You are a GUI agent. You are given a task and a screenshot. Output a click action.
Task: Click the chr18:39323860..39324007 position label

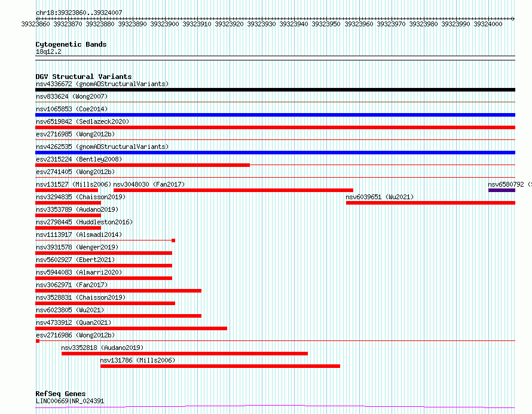(79, 13)
